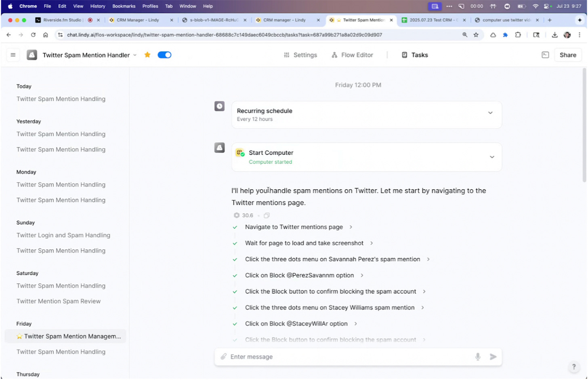The image size is (588, 380).
Task: Click the Wi-Fi status icon
Action: pyautogui.click(x=535, y=6)
